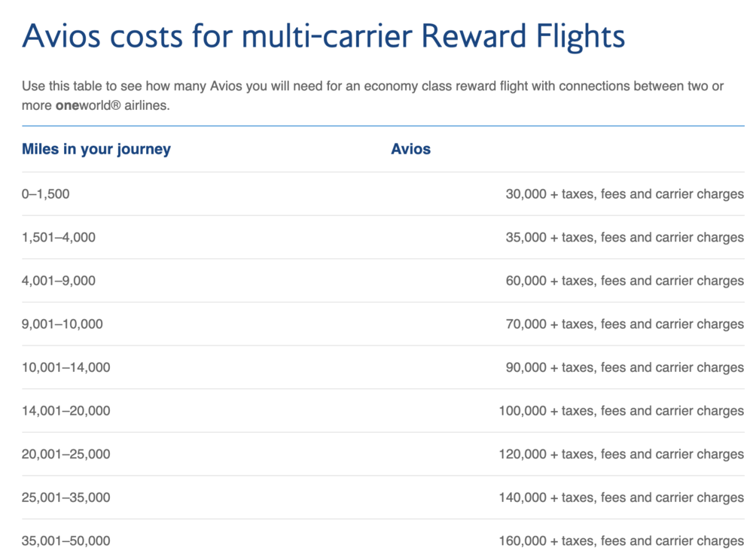Image resolution: width=753 pixels, height=560 pixels.
Task: Click the "Avios costs for multi-carrier Reward Flights" heading
Action: click(323, 37)
